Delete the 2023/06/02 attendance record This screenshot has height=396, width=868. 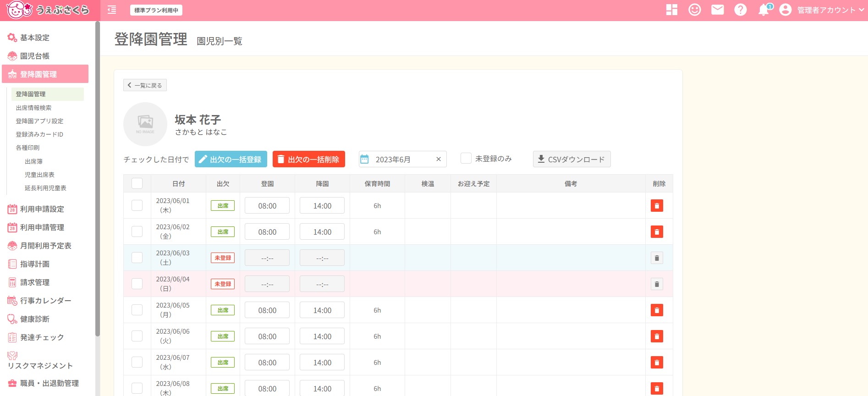point(657,232)
